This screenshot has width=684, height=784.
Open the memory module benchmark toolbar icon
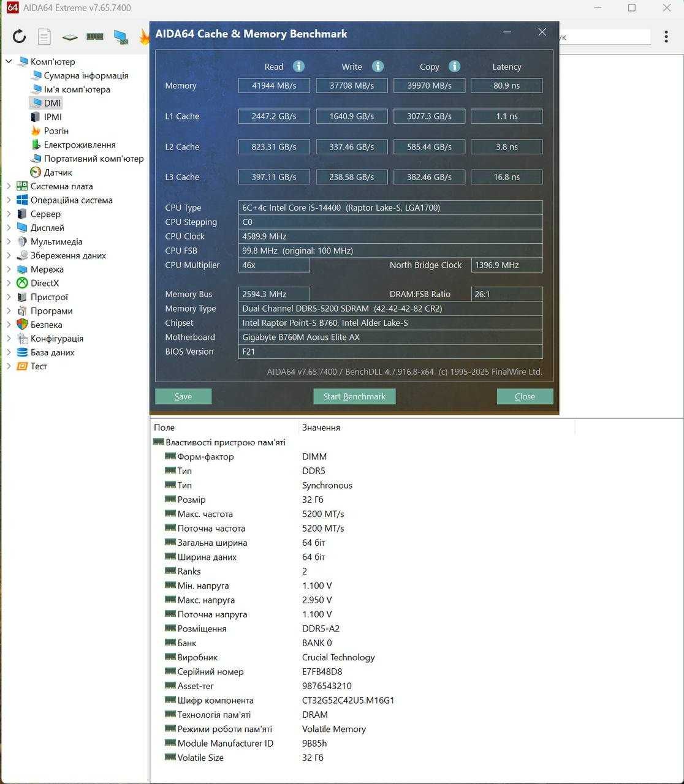click(x=95, y=37)
